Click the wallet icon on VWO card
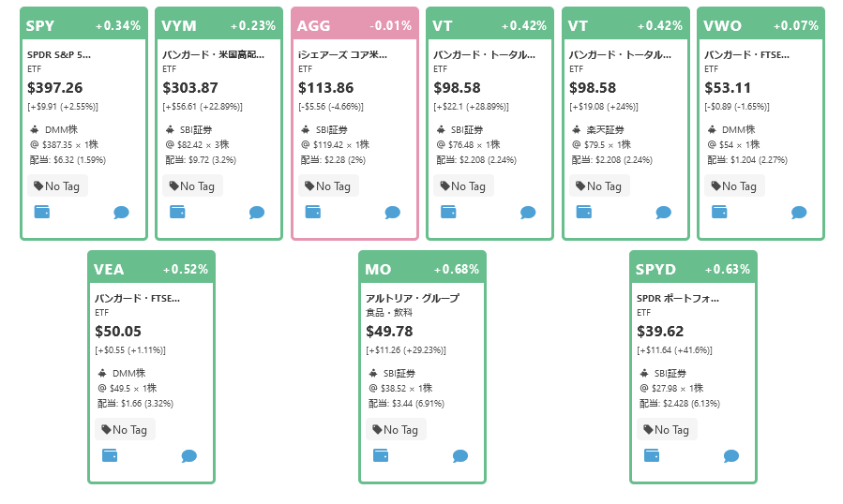Image resolution: width=843 pixels, height=504 pixels. 719,212
